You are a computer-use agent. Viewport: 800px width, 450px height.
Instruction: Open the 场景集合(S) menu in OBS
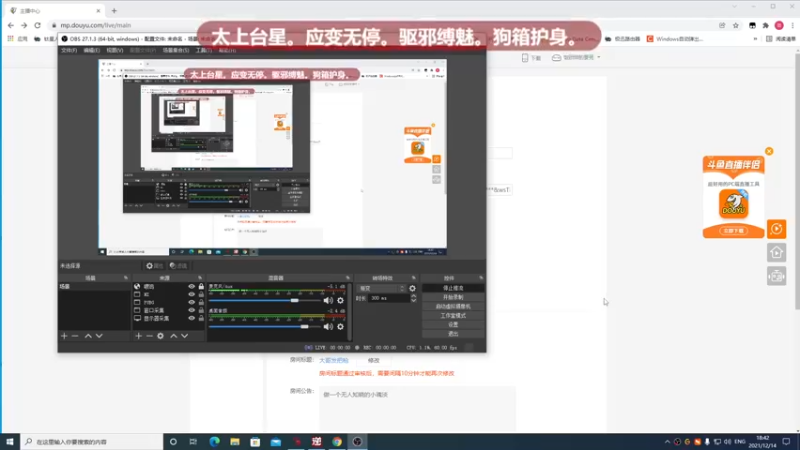coord(176,51)
